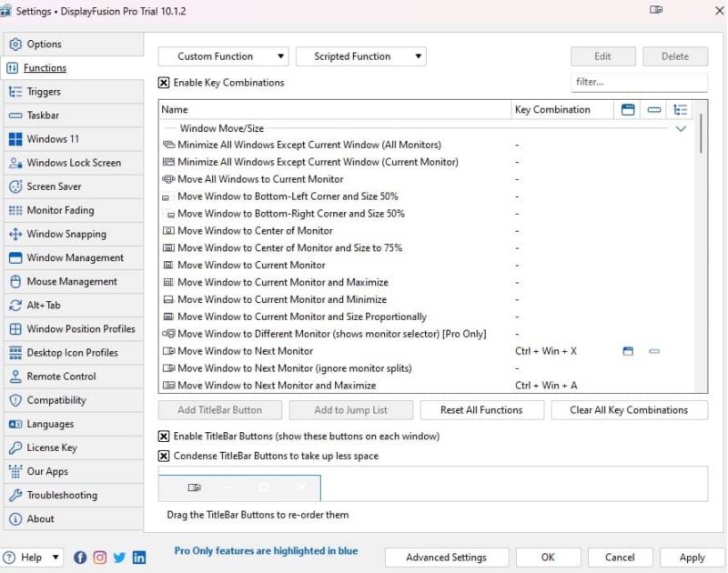Disable Enable TitleBar Buttons checkbox

coord(164,433)
